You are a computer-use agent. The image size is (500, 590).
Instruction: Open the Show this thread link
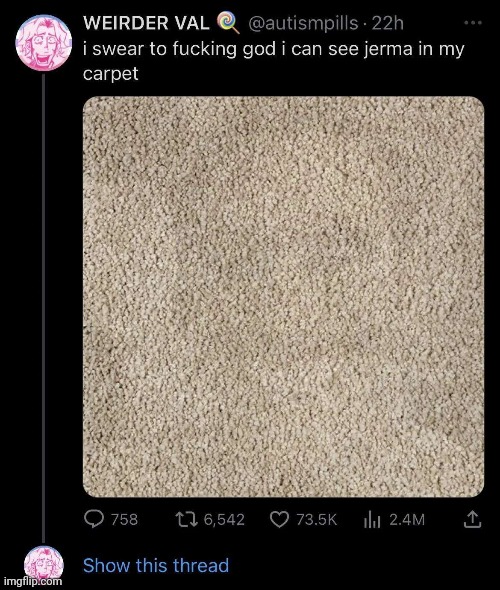click(x=156, y=566)
